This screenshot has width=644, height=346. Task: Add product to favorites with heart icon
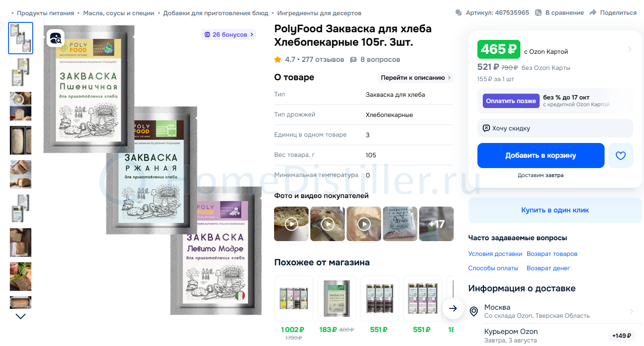(x=620, y=156)
